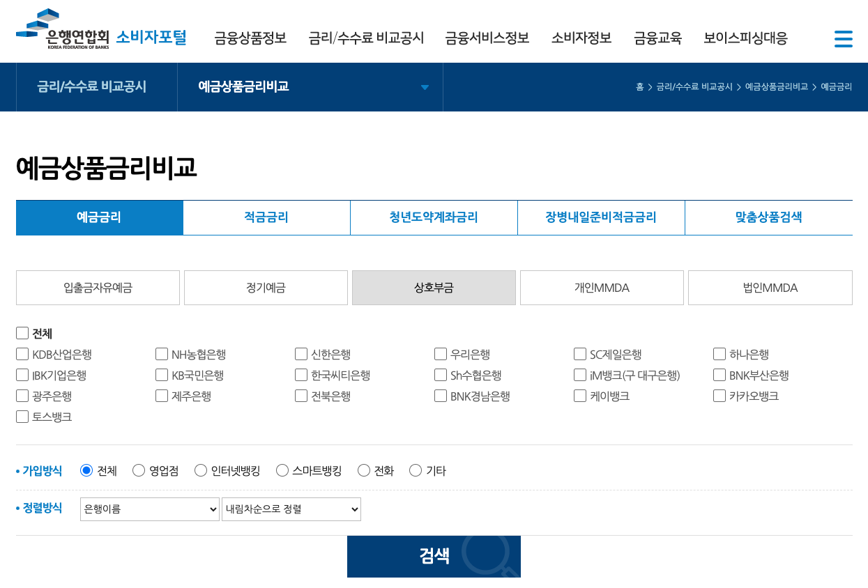Check the 카카오뱅크 bank checkbox
868x588 pixels.
719,395
